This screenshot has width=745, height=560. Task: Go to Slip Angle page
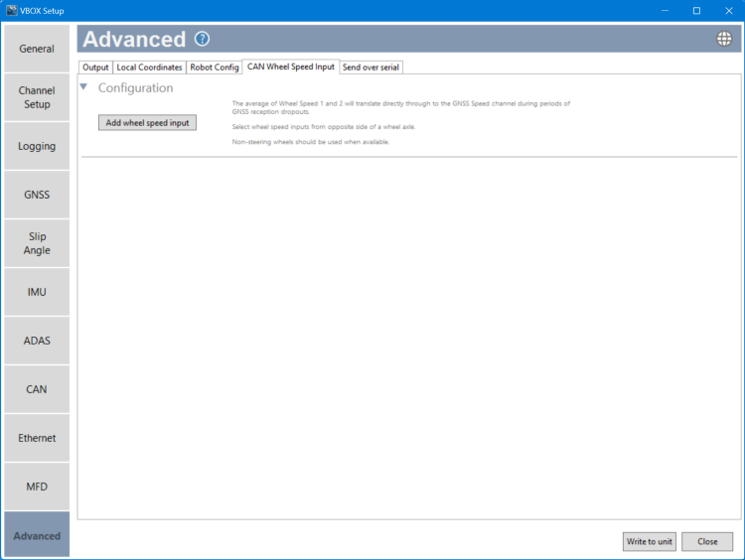tap(37, 243)
